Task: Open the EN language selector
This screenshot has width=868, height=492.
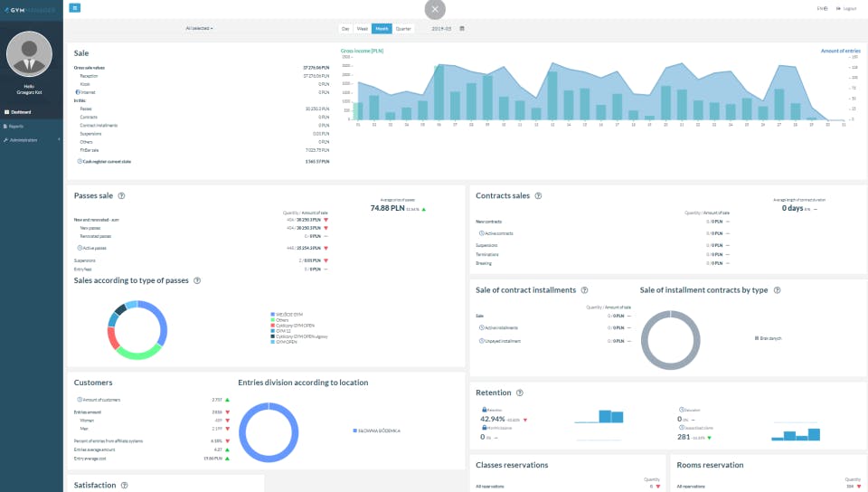Action: click(x=822, y=8)
